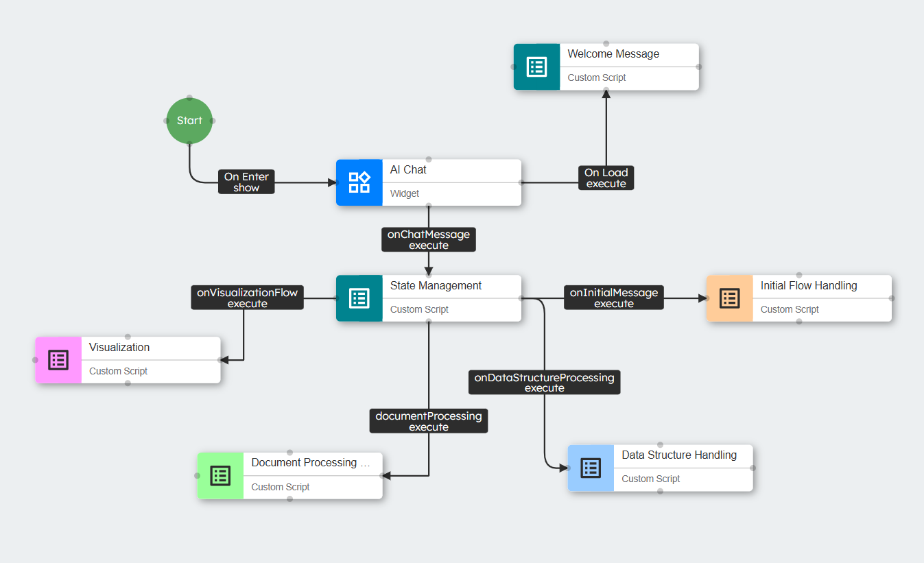This screenshot has width=924, height=563.
Task: Click the Welcome Message node title
Action: [x=613, y=54]
